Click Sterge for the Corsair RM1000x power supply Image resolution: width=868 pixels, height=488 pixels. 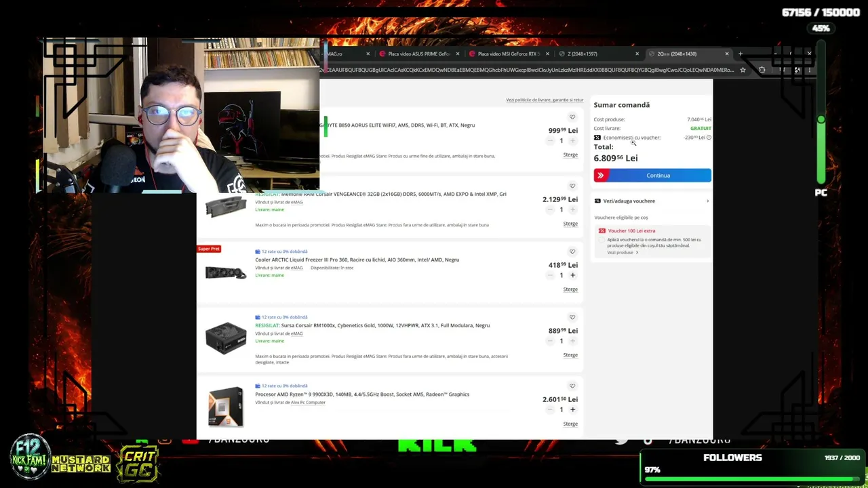coord(570,355)
